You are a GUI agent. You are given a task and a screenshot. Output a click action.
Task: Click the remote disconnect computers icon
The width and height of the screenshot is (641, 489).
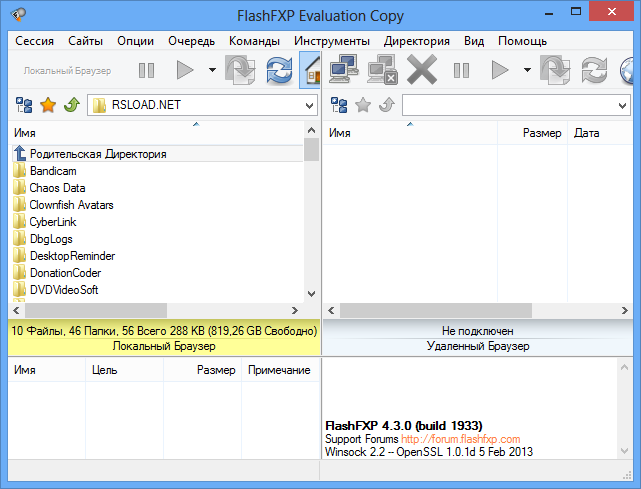point(383,70)
